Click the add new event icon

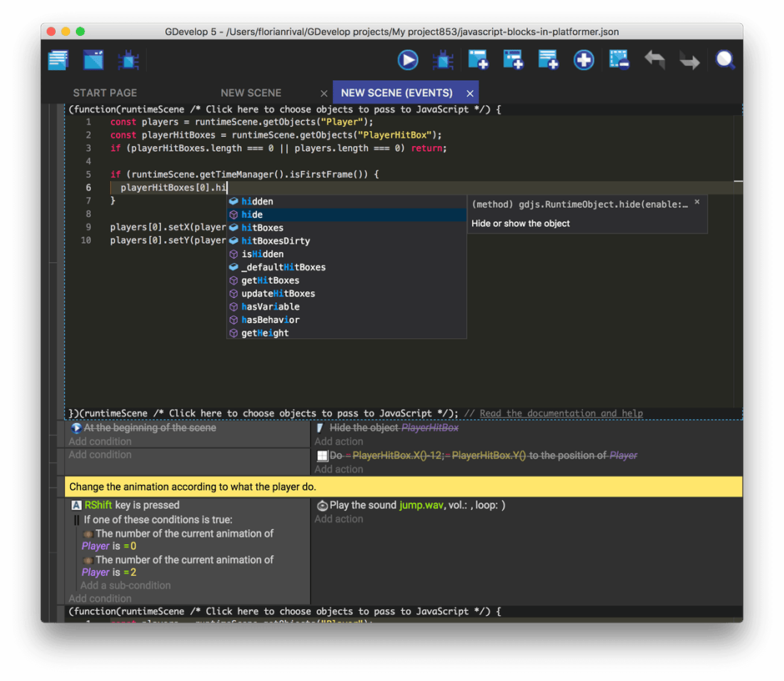(x=478, y=60)
